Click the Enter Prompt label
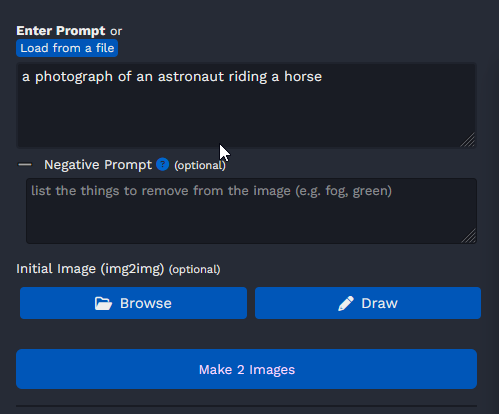This screenshot has height=414, width=499. pos(61,31)
